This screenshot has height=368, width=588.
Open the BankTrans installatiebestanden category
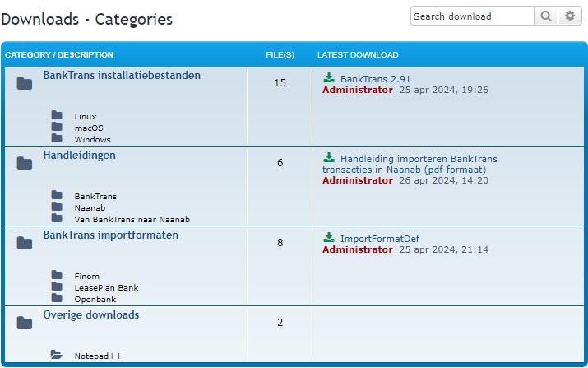click(122, 76)
